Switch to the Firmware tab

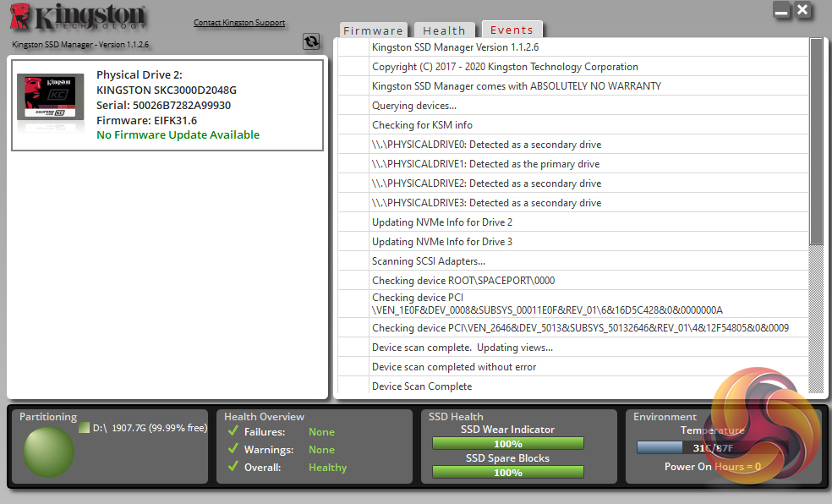(373, 30)
